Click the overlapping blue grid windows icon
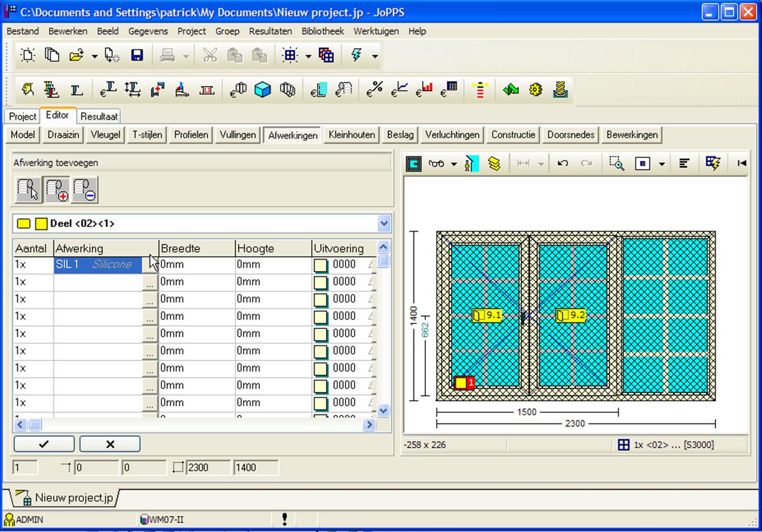The height and width of the screenshot is (532, 762). point(326,55)
